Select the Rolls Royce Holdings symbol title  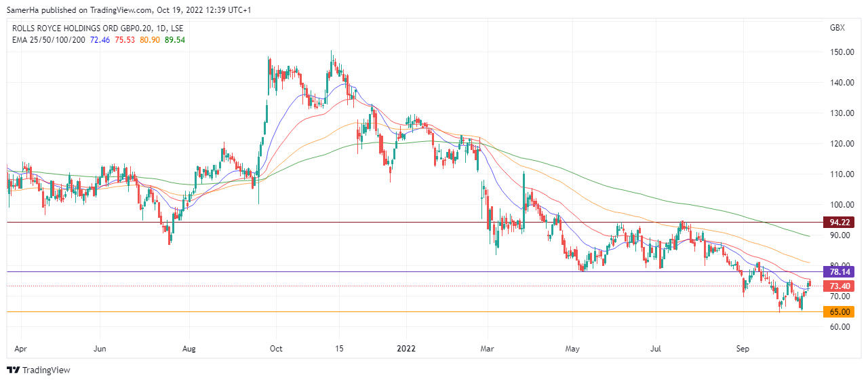point(98,28)
